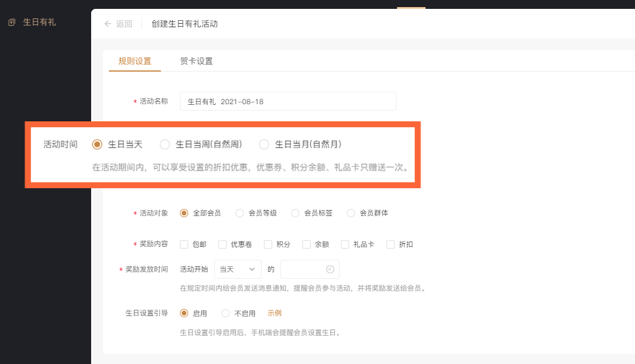
Task: Click the 创建生日有礼活动 page title
Action: tap(185, 24)
